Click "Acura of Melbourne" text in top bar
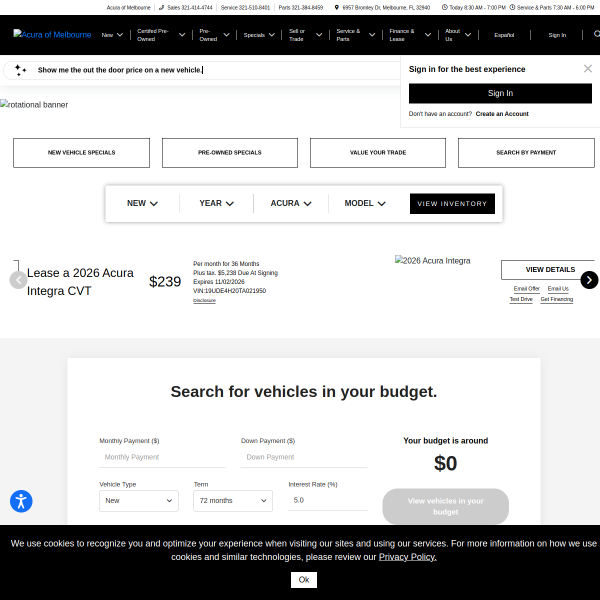Image resolution: width=600 pixels, height=600 pixels. [x=129, y=7]
